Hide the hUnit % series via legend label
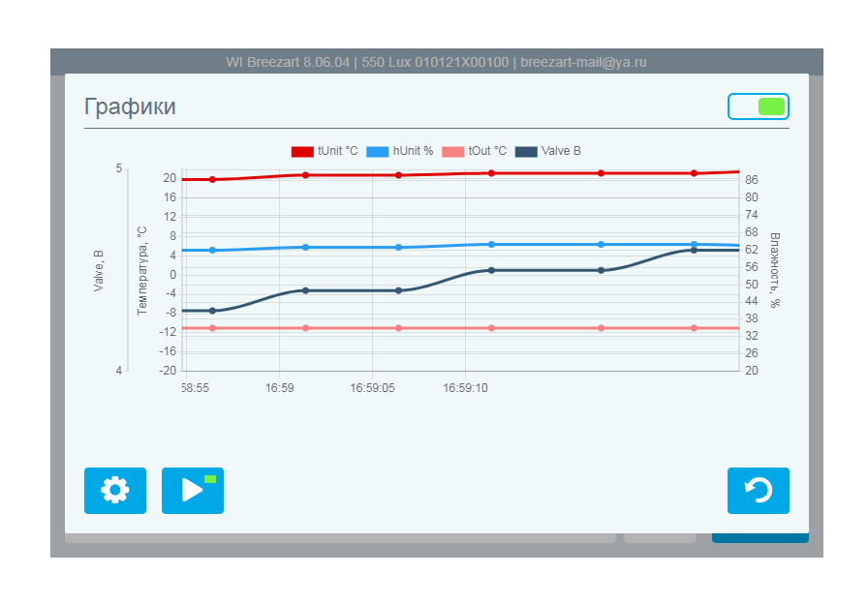868x604 pixels. coord(413,151)
